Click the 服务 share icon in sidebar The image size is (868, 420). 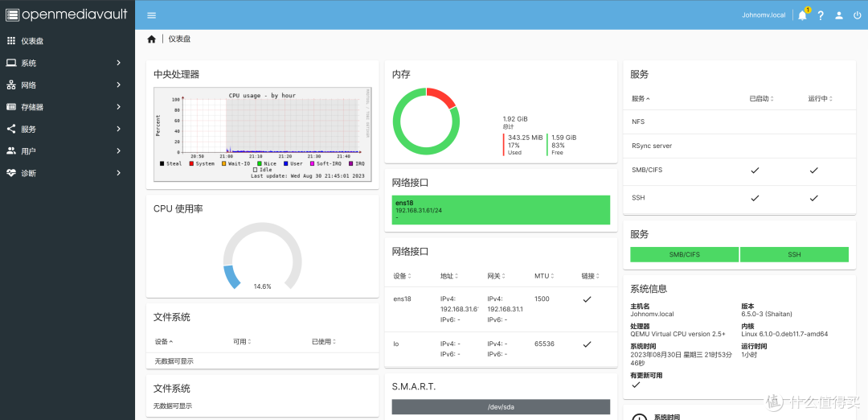[x=11, y=129]
